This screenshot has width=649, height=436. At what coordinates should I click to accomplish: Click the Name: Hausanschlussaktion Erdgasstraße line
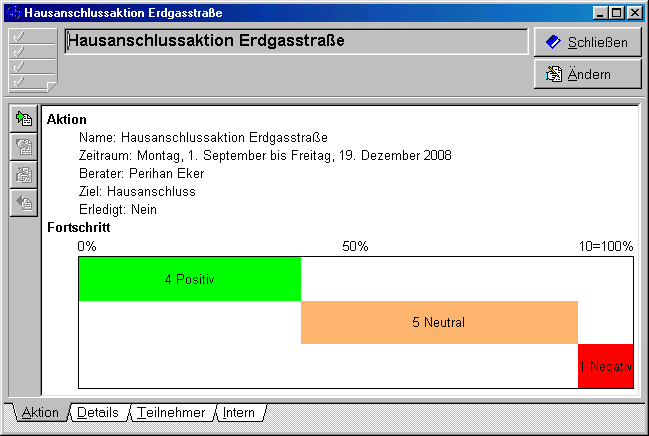tap(203, 137)
